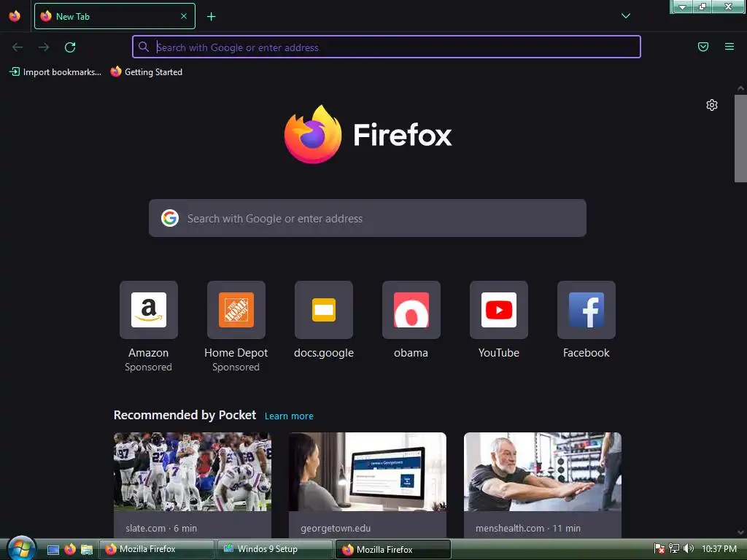Screen dimensions: 747x560
Task: Open the slate.com football story thumbnail
Action: point(193,472)
